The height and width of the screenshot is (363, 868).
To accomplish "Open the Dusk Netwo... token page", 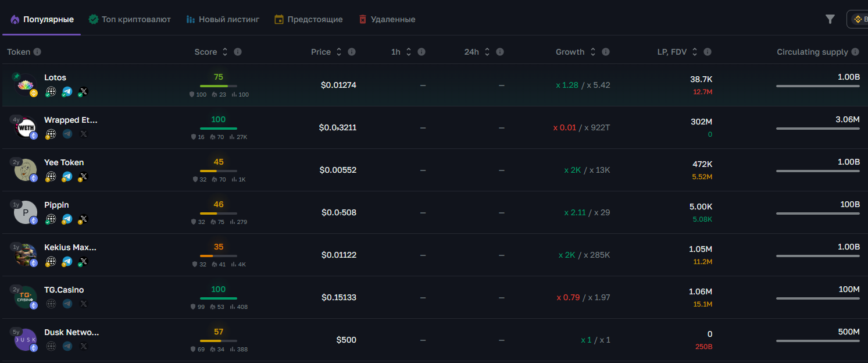I will pos(72,332).
